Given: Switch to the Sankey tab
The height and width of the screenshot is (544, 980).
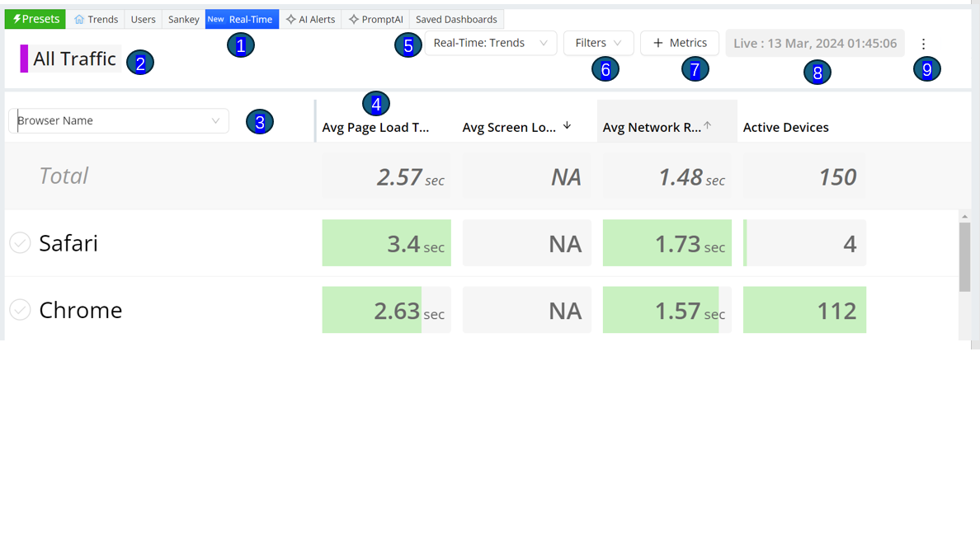Looking at the screenshot, I should tap(184, 19).
